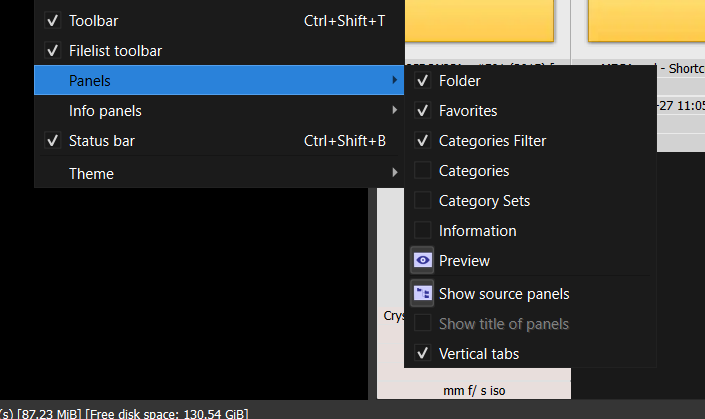Toggle the Favorites panel checkmark
The width and height of the screenshot is (705, 419).
(422, 111)
